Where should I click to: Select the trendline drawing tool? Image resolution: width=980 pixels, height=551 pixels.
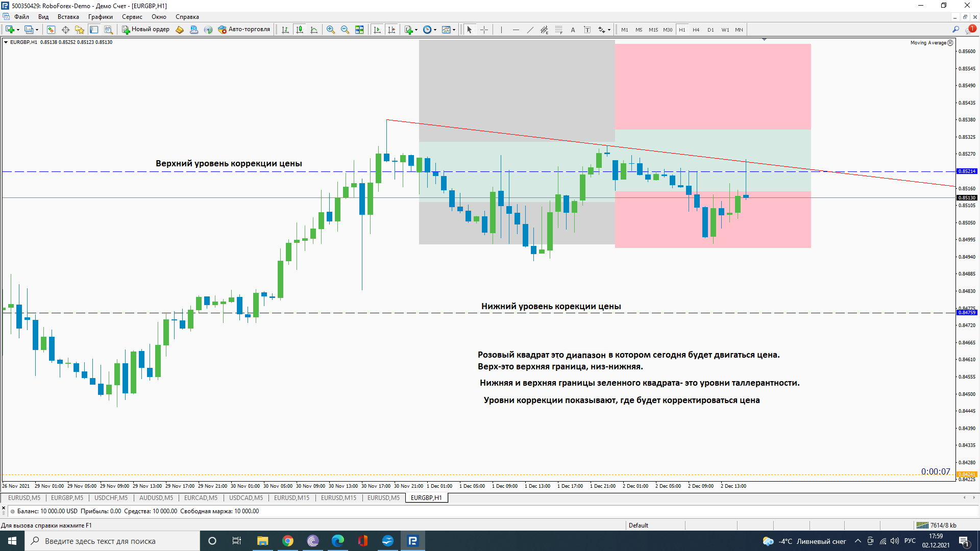(530, 30)
